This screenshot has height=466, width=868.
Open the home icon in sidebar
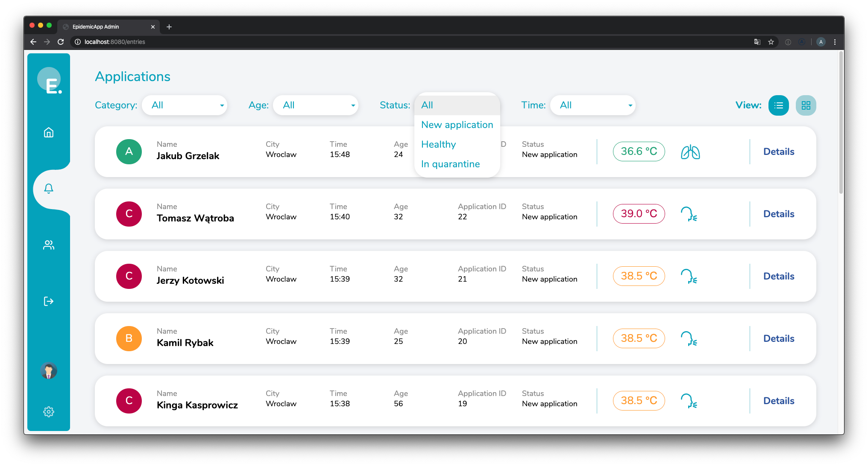[49, 132]
